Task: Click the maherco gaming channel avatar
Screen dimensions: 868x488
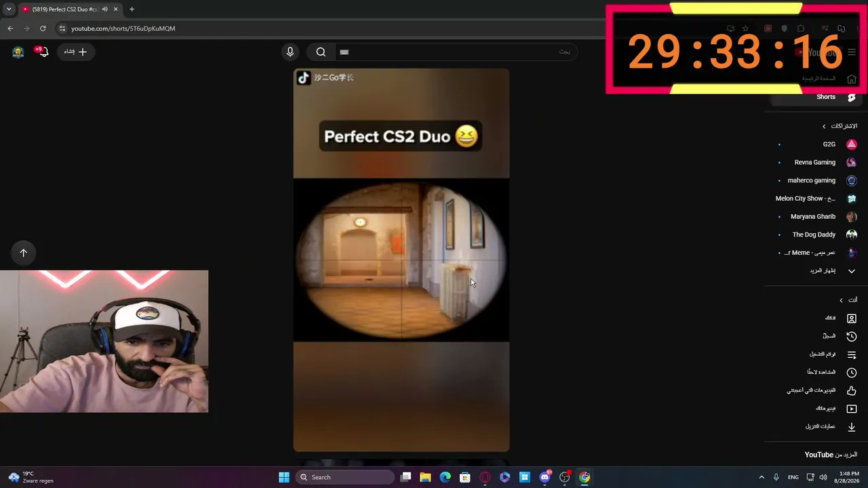Action: tap(852, 180)
